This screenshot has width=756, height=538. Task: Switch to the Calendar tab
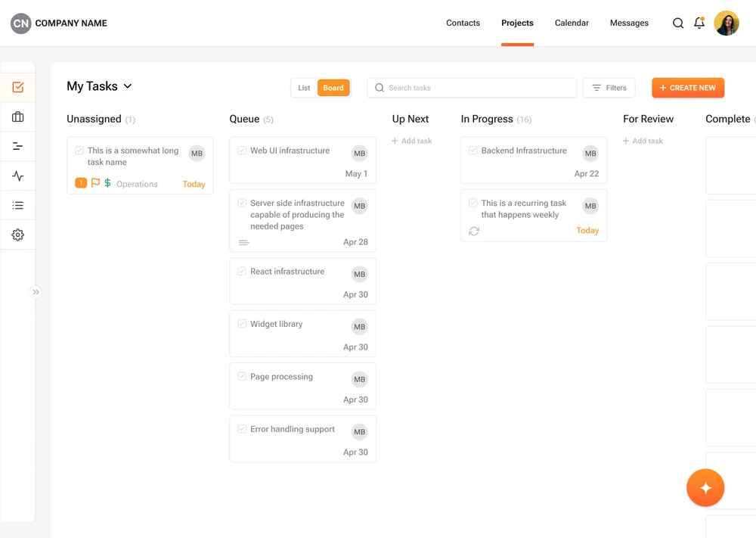[x=572, y=23]
